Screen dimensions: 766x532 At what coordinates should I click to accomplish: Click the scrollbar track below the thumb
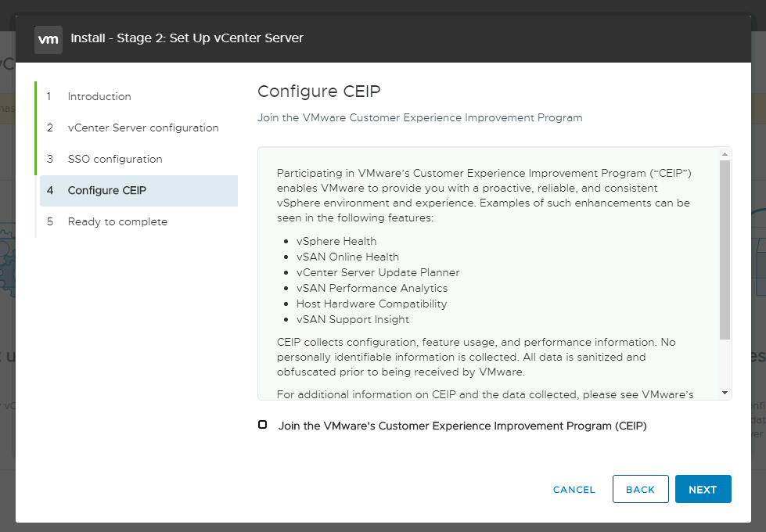tap(725, 364)
